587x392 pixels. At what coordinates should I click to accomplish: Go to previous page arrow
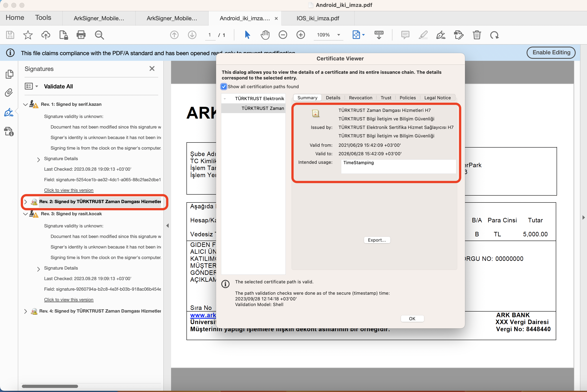pyautogui.click(x=174, y=35)
